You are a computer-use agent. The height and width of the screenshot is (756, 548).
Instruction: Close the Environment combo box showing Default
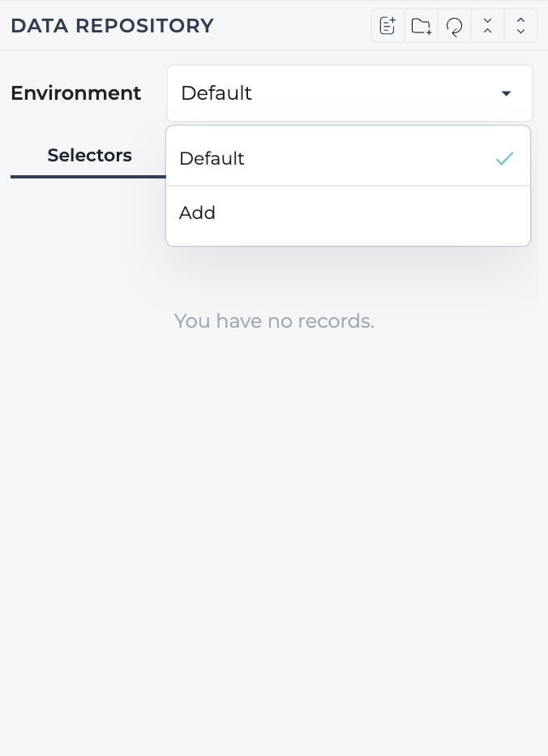(x=349, y=93)
